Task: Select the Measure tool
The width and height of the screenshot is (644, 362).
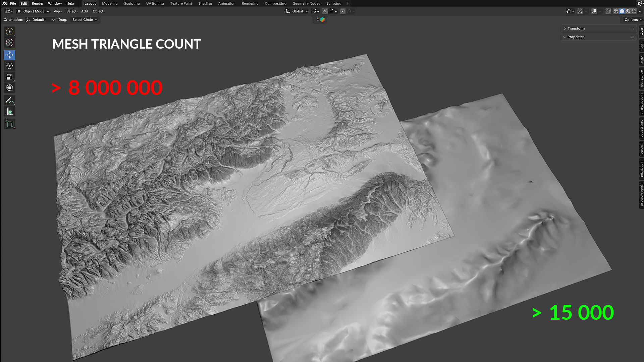Action: click(x=9, y=111)
